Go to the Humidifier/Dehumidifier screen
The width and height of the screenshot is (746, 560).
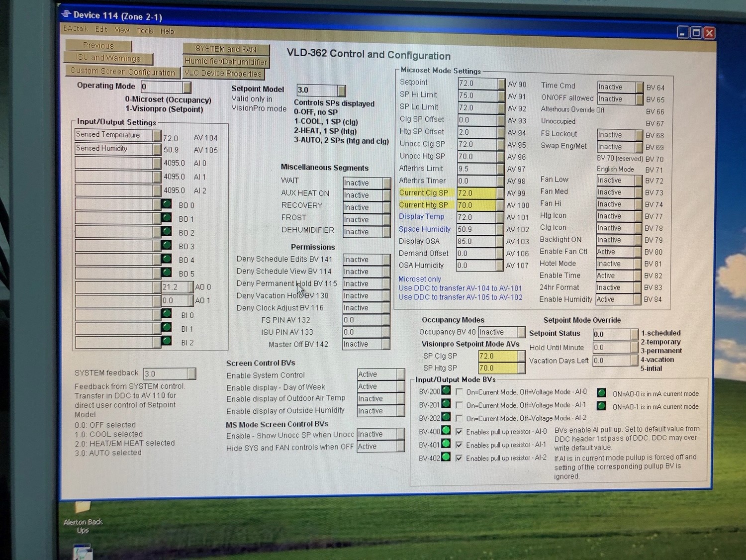(x=226, y=62)
